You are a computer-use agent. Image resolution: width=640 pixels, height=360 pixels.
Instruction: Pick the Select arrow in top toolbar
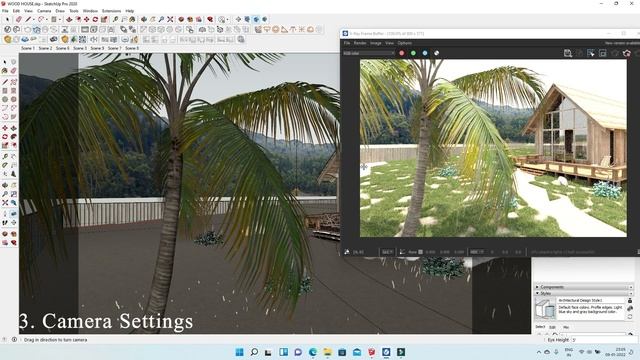[x=7, y=19]
